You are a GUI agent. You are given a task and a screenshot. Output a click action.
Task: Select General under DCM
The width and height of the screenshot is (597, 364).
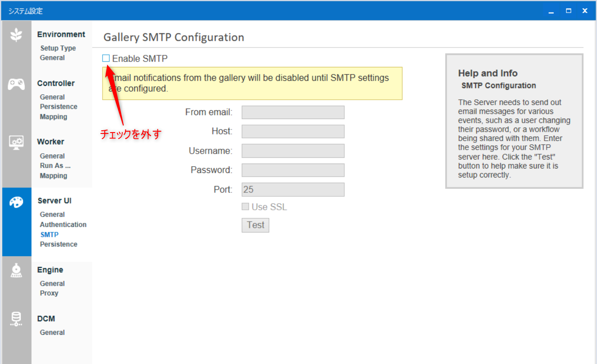pos(52,333)
